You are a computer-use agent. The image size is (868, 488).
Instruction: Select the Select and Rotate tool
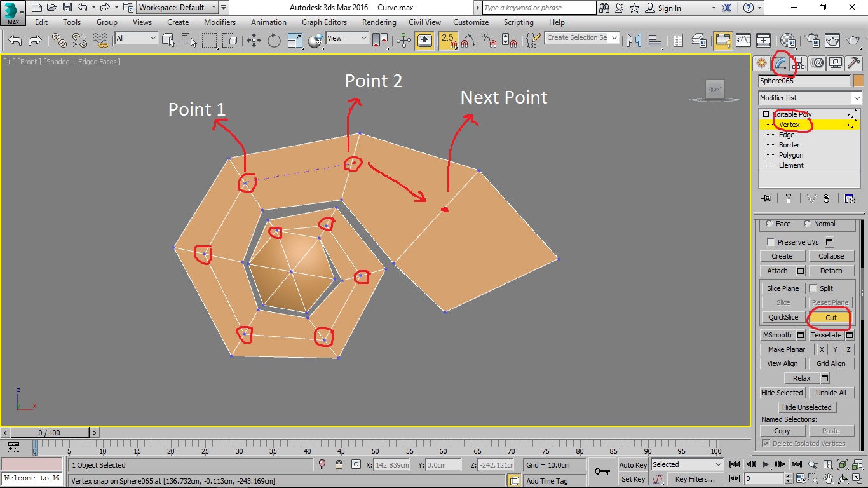click(274, 39)
